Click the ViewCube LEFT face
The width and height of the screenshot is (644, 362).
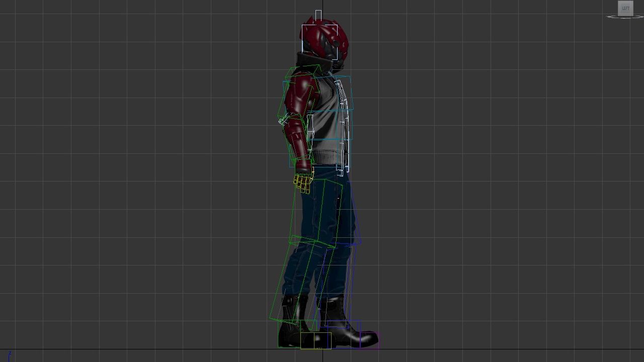coord(625,8)
